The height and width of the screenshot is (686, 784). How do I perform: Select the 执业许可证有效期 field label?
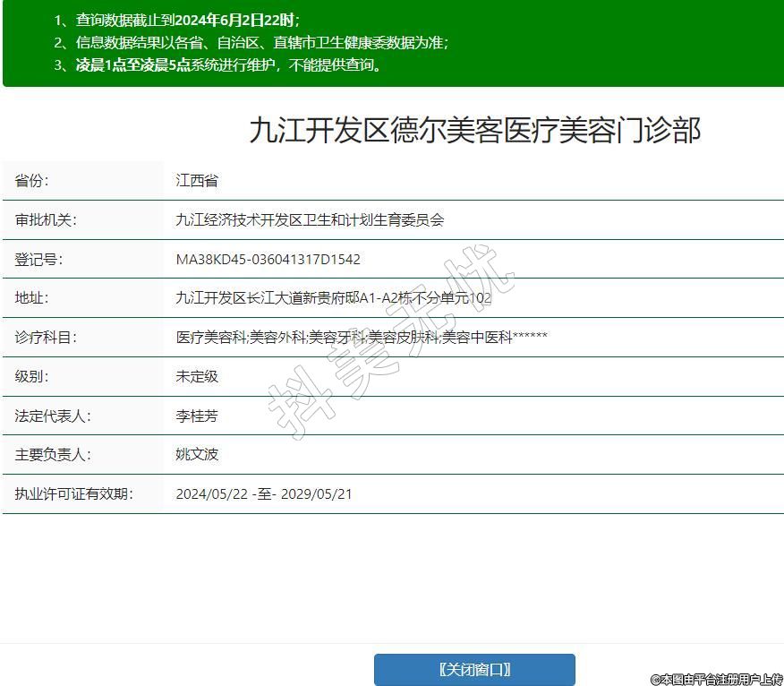pos(73,494)
